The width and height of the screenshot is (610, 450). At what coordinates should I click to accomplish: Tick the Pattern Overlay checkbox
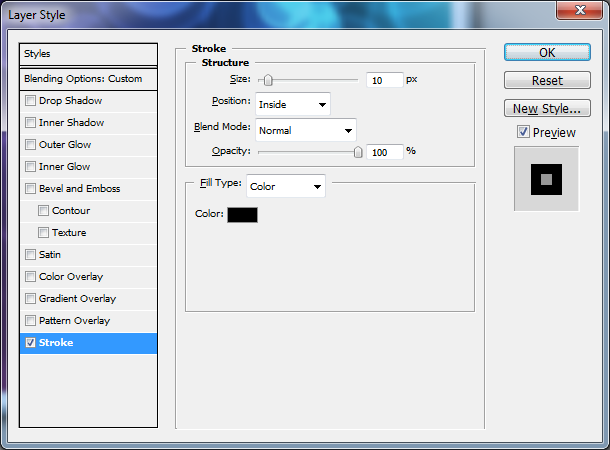[30, 320]
